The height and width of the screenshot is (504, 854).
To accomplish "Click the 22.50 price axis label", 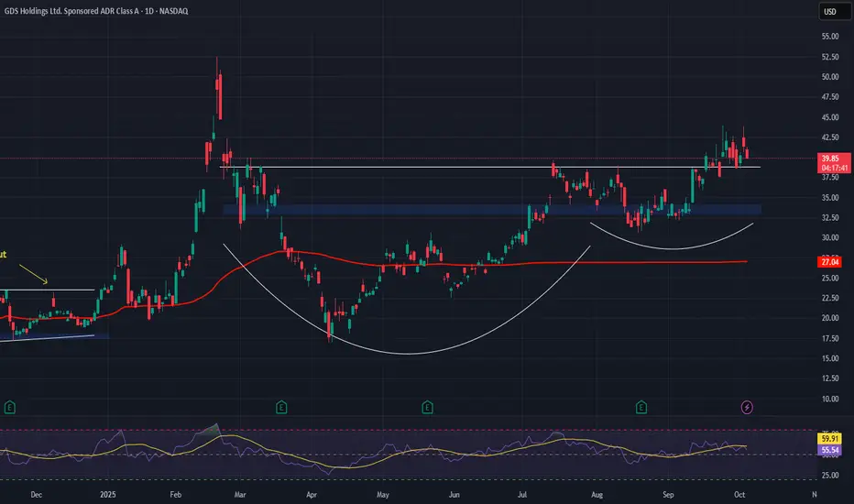I will coord(830,298).
